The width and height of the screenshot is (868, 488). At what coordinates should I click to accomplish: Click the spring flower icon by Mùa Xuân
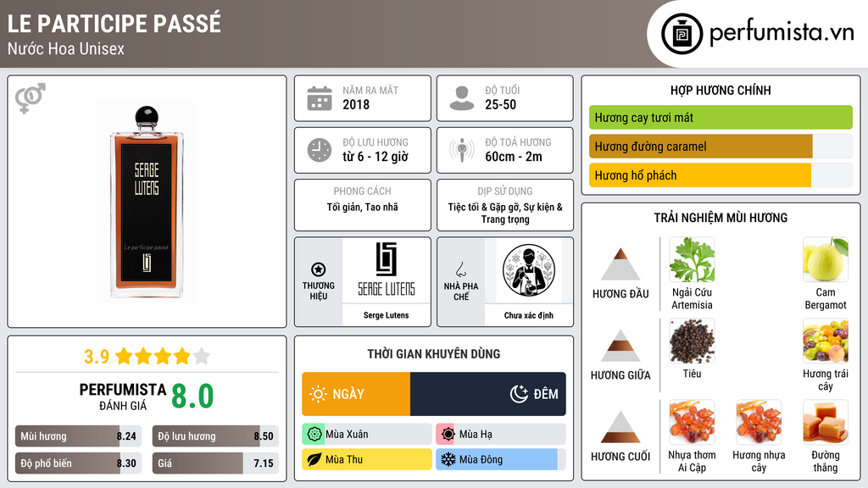click(314, 435)
